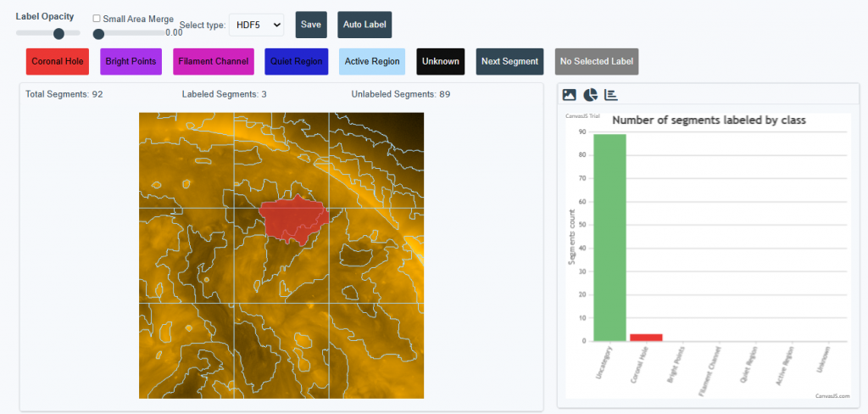Image resolution: width=868 pixels, height=414 pixels.
Task: Click the image view icon
Action: tap(570, 95)
